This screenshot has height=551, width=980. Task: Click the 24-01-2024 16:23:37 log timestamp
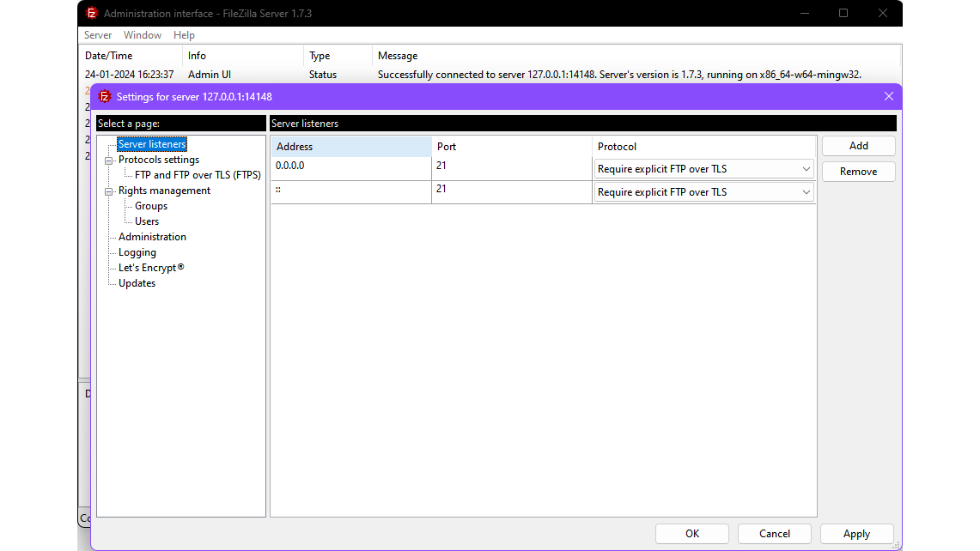tap(130, 75)
